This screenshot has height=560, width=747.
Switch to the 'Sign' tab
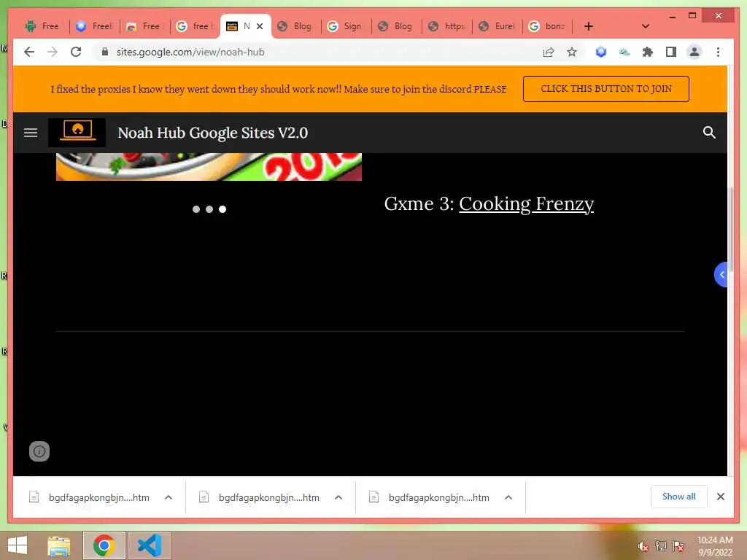pos(346,26)
